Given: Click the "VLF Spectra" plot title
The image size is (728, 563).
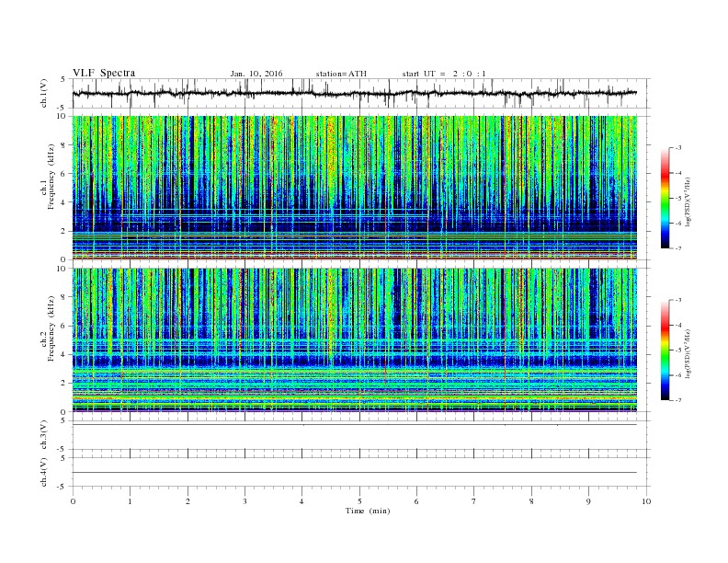Looking at the screenshot, I should click(104, 73).
